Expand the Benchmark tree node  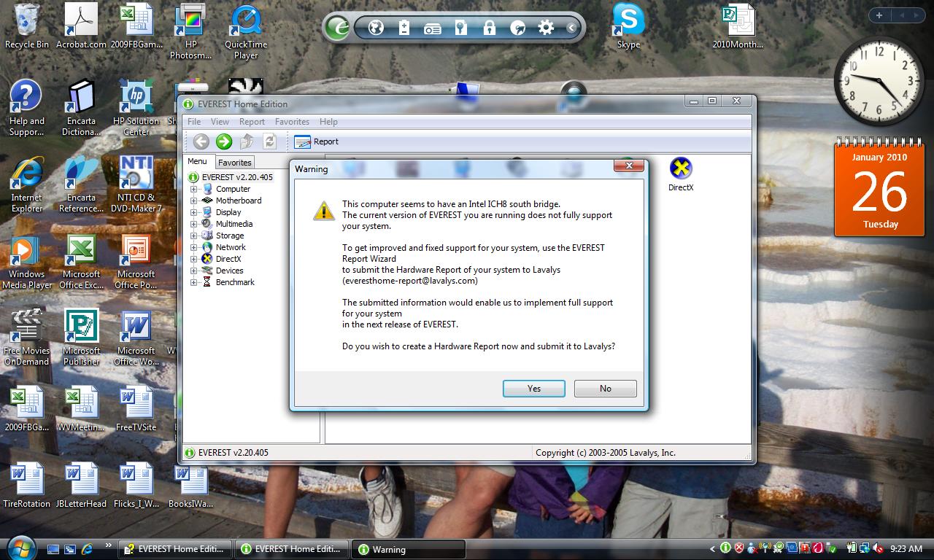194,282
